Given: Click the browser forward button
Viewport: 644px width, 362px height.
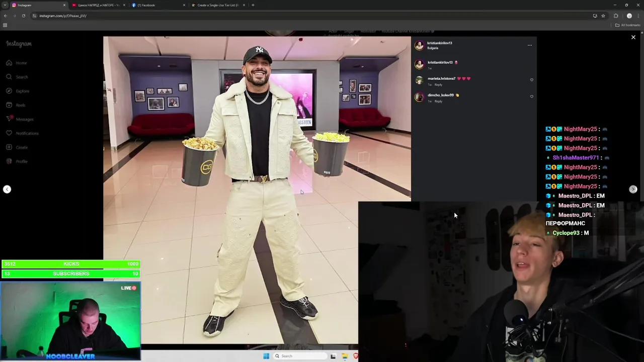Looking at the screenshot, I should 14,16.
